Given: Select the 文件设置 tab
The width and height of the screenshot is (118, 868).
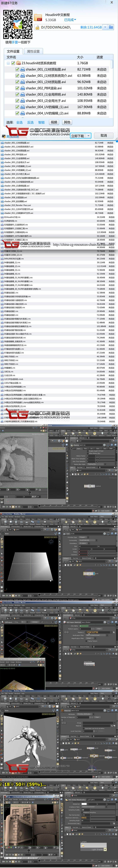Looking at the screenshot, I should coord(13,51).
